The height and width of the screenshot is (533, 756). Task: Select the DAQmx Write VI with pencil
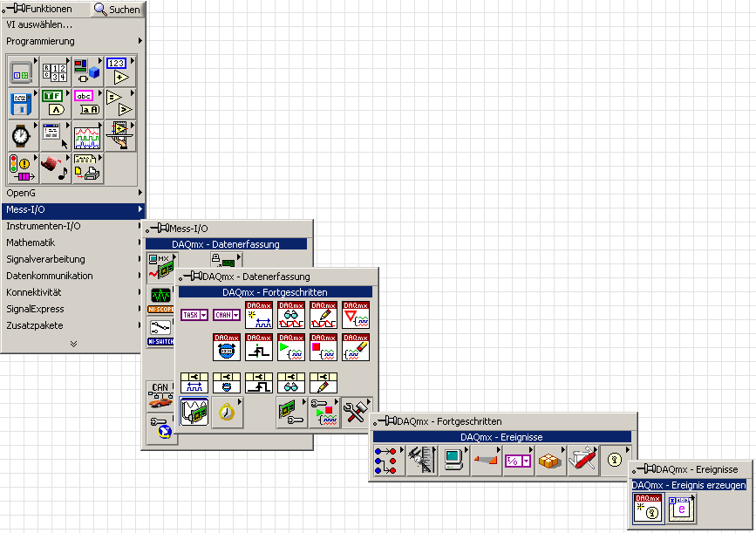(x=324, y=315)
